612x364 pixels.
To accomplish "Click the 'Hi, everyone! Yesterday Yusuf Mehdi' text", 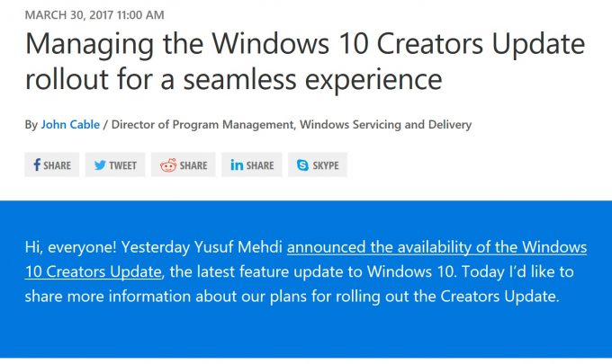I will (153, 247).
